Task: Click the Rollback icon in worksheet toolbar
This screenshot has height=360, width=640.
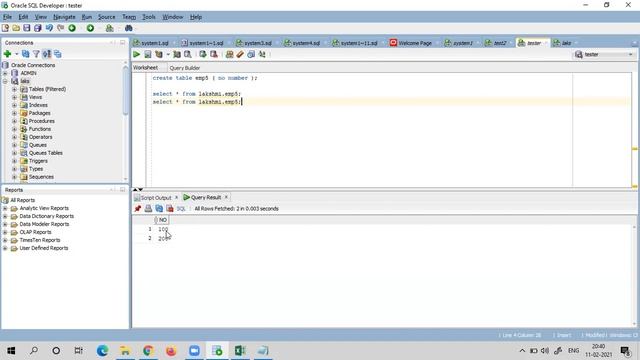Action: 213,54
